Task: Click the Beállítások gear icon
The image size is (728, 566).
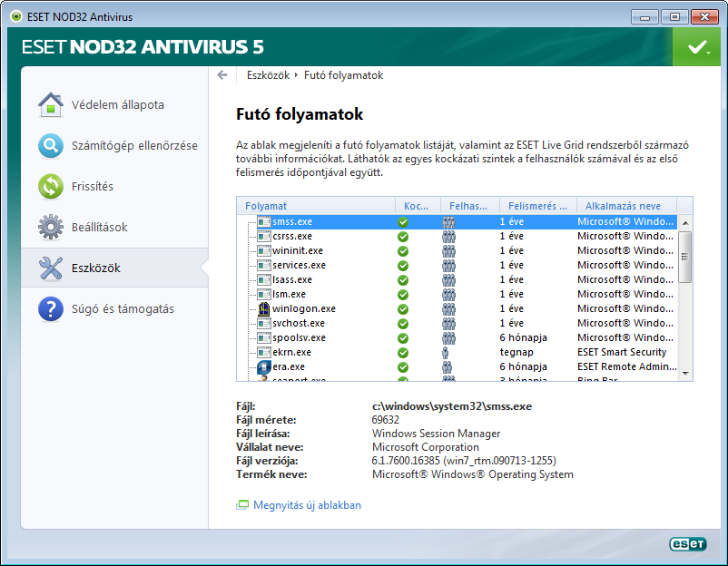Action: (x=51, y=228)
